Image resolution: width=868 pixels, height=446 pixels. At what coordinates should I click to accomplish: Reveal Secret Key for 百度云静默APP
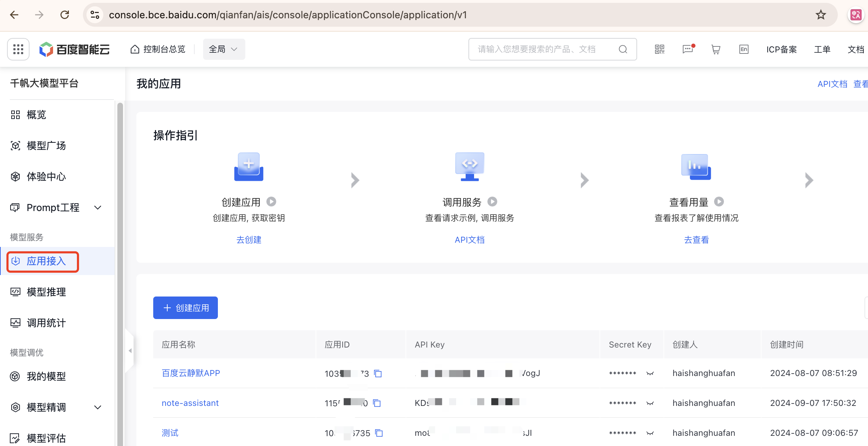pos(650,374)
